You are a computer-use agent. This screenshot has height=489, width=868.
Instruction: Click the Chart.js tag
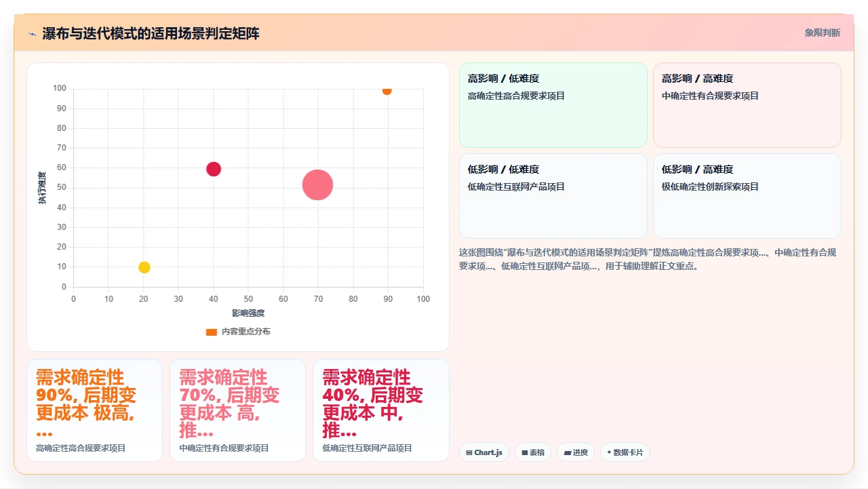coord(484,452)
